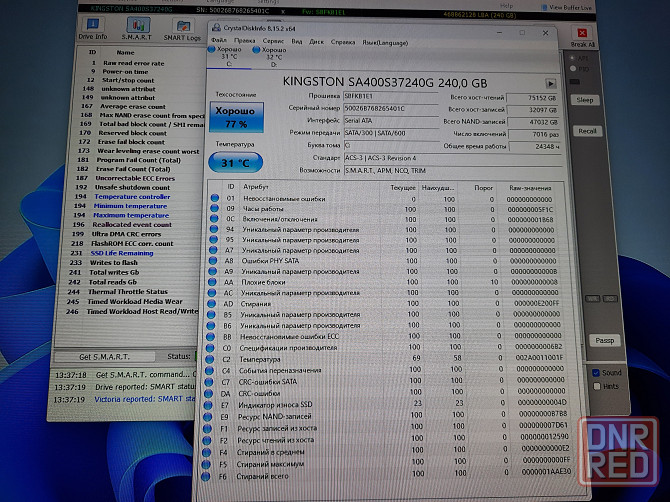Click status circle for Часы работы row
670x502 pixels.
(215, 208)
